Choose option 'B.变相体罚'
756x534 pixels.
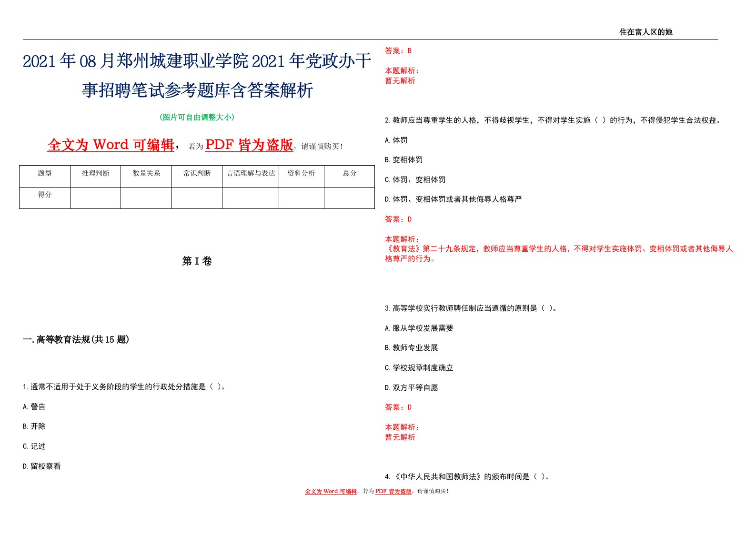404,160
